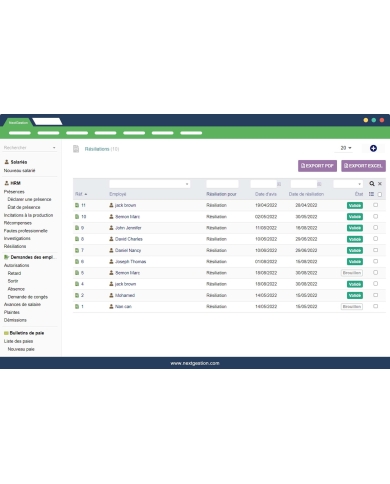Click the list view icon beside État header
The width and height of the screenshot is (390, 484).
click(371, 194)
